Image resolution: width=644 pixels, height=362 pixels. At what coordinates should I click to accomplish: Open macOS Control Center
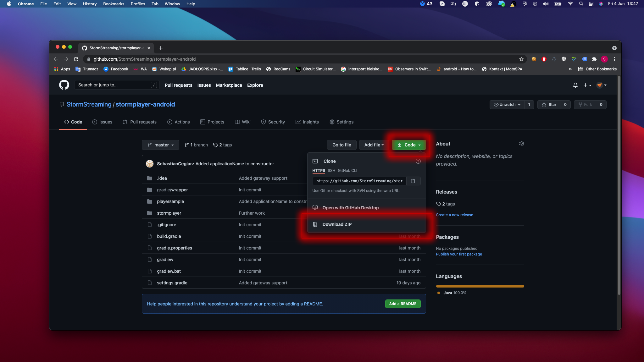pos(591,4)
